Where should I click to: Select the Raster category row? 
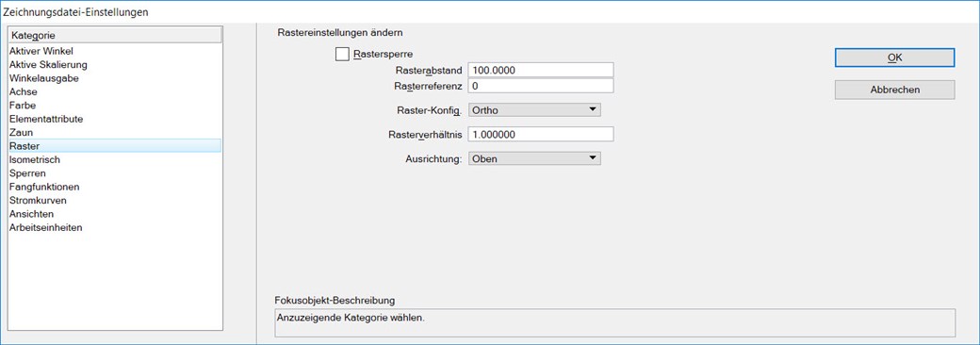point(115,145)
